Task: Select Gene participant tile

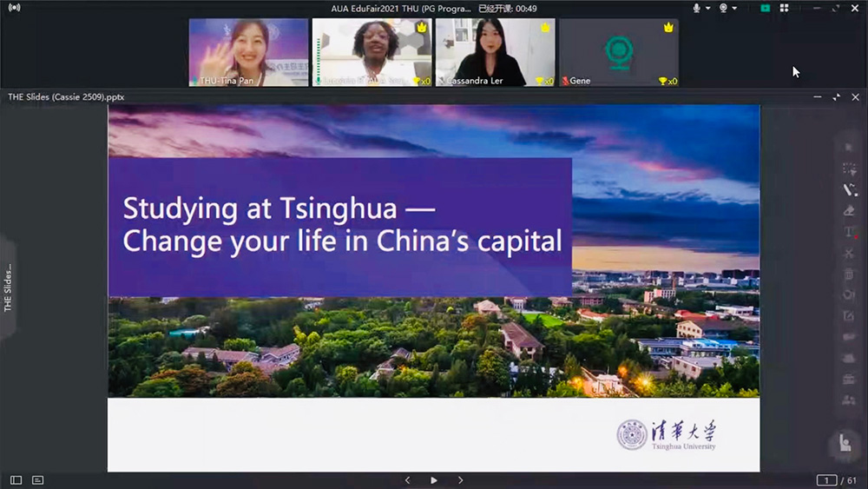Action: (x=618, y=52)
